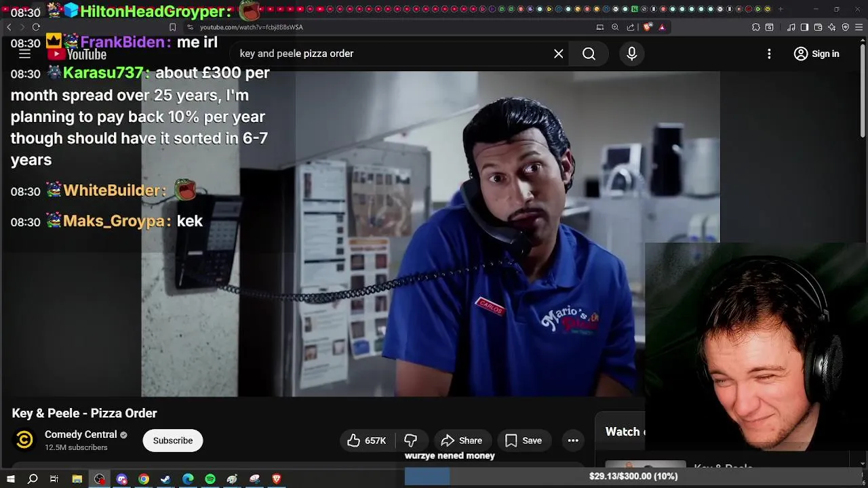Go back with the browser back arrow
The height and width of the screenshot is (488, 868).
coord(9,27)
